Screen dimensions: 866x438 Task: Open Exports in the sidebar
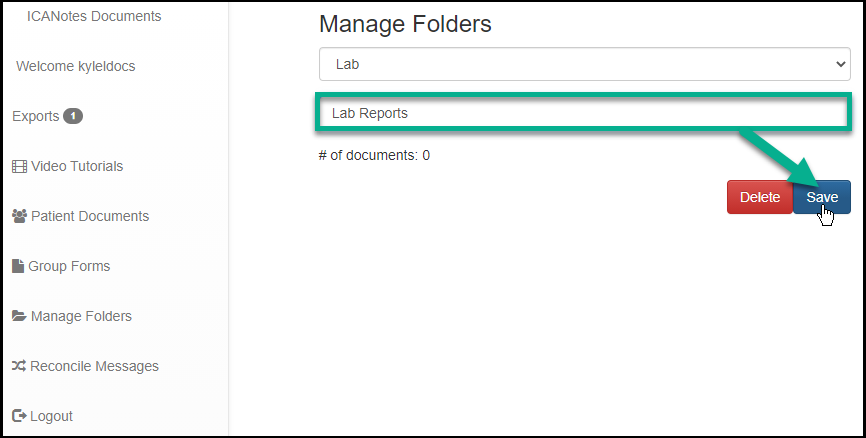coord(36,116)
